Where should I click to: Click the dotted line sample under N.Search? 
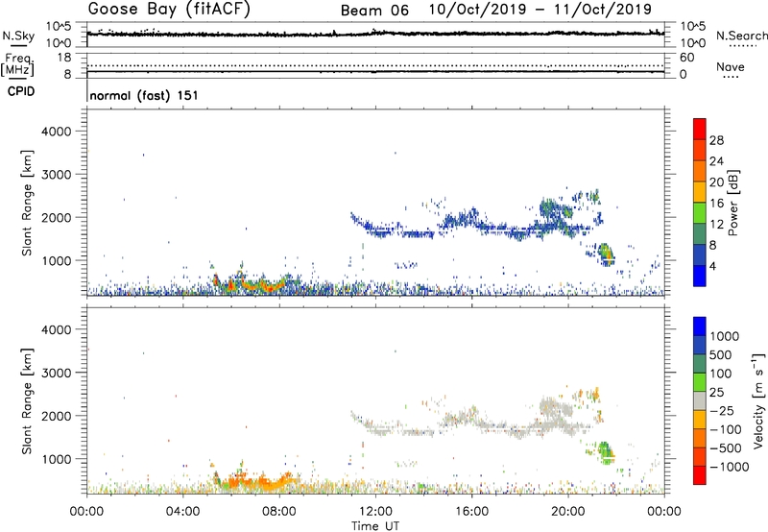pyautogui.click(x=742, y=45)
